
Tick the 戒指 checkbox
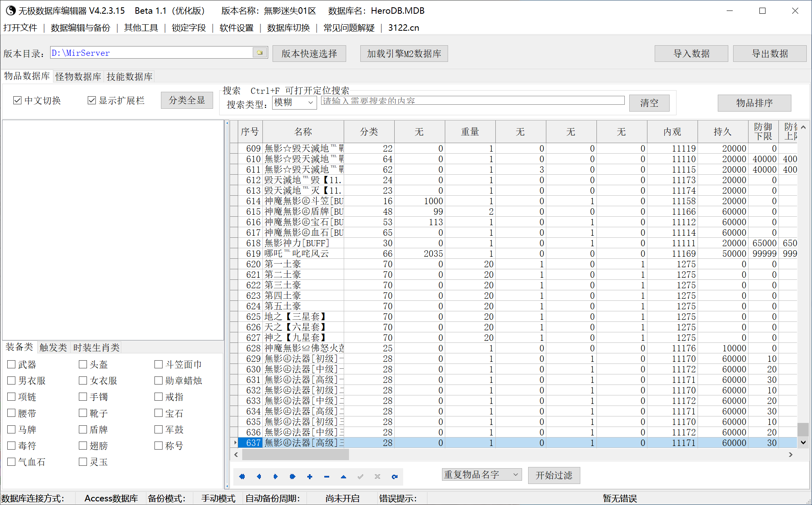tap(159, 397)
